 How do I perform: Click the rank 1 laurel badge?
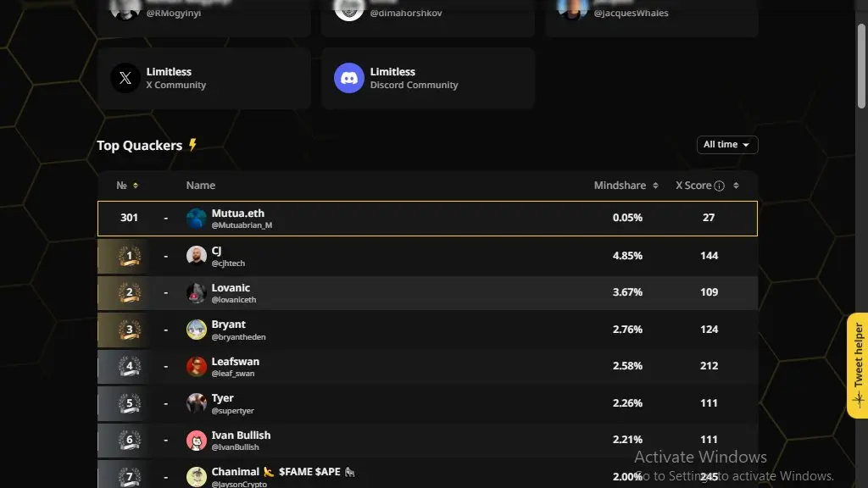[x=130, y=256]
